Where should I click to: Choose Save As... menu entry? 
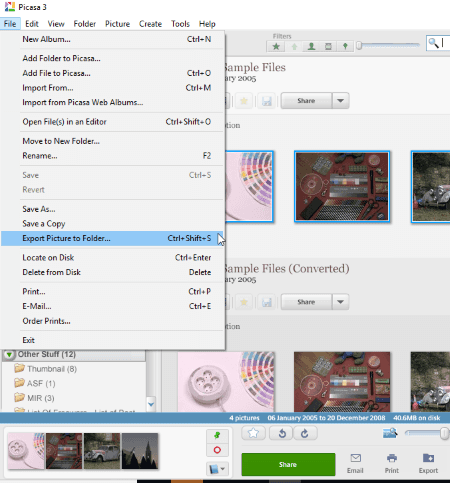pyautogui.click(x=112, y=209)
